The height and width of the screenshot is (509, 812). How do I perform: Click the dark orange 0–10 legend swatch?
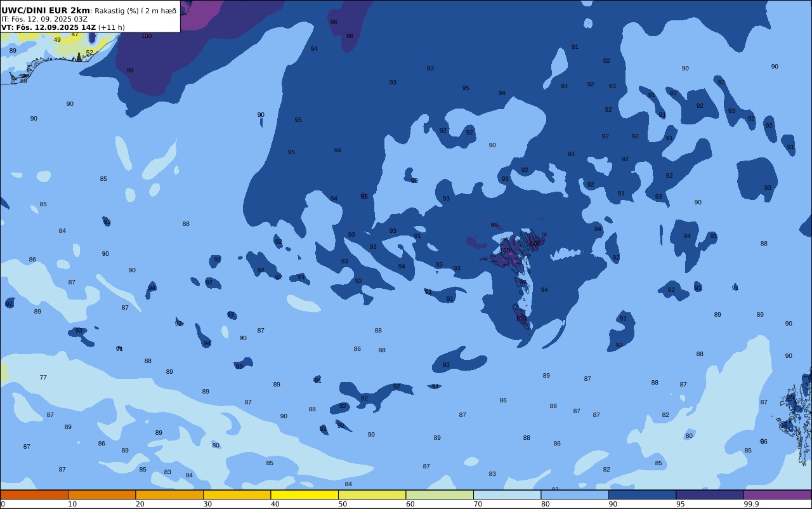pyautogui.click(x=34, y=494)
